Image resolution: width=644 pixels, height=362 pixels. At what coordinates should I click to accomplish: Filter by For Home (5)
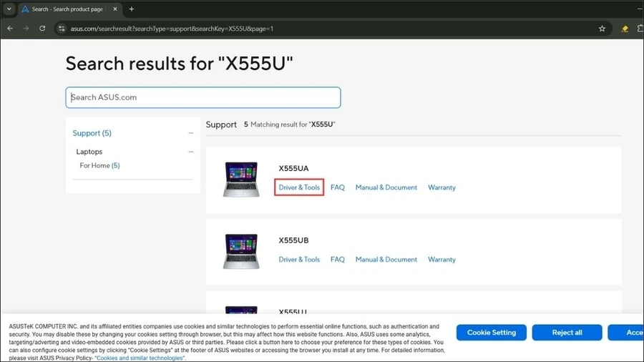pos(99,165)
